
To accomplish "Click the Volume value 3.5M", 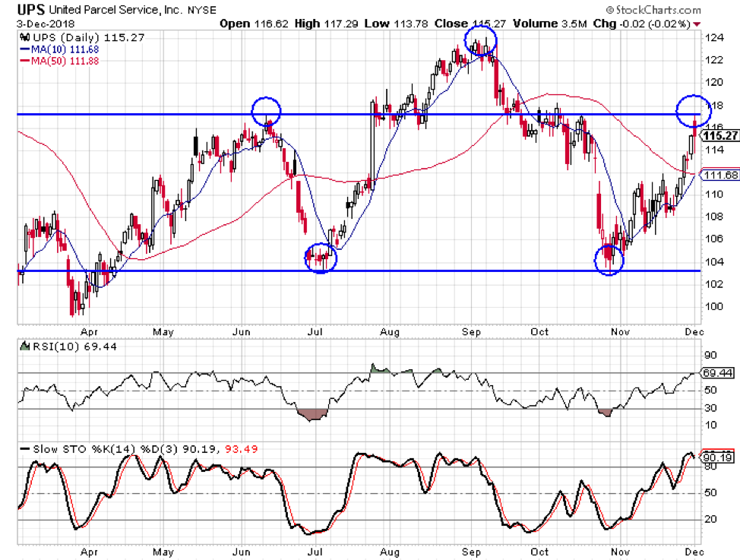I will point(574,24).
